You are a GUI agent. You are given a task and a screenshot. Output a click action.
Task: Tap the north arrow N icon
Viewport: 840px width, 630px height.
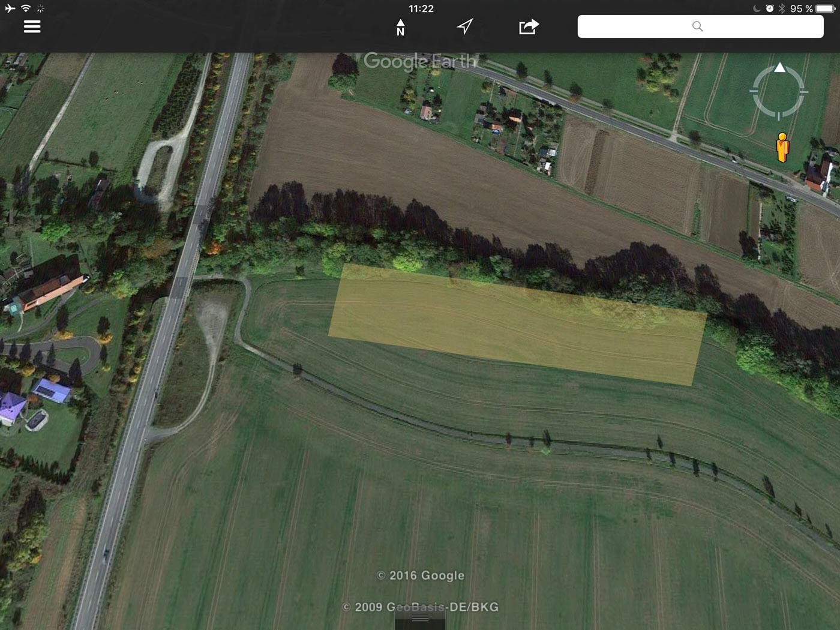click(x=400, y=27)
